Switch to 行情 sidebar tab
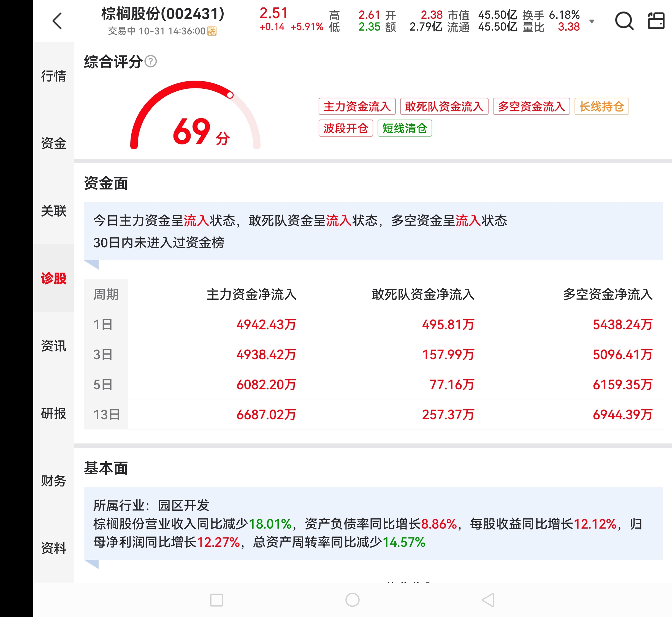Screen dimensions: 672x617 (54, 76)
